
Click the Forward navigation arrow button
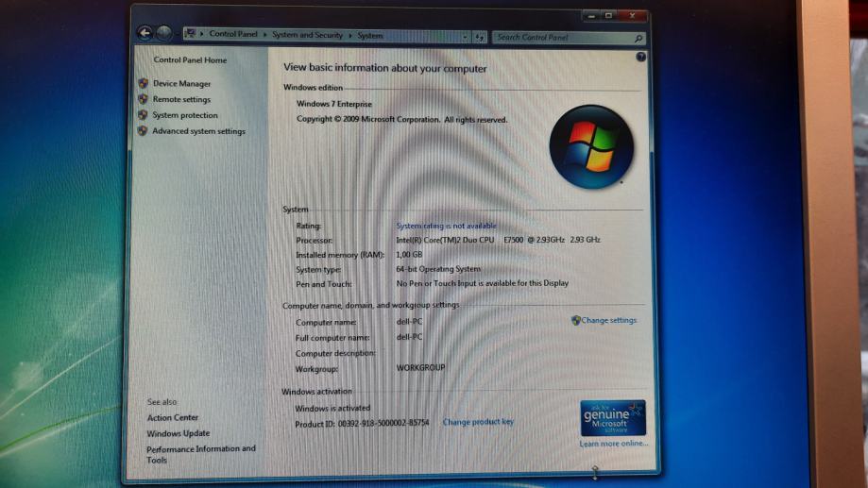163,33
